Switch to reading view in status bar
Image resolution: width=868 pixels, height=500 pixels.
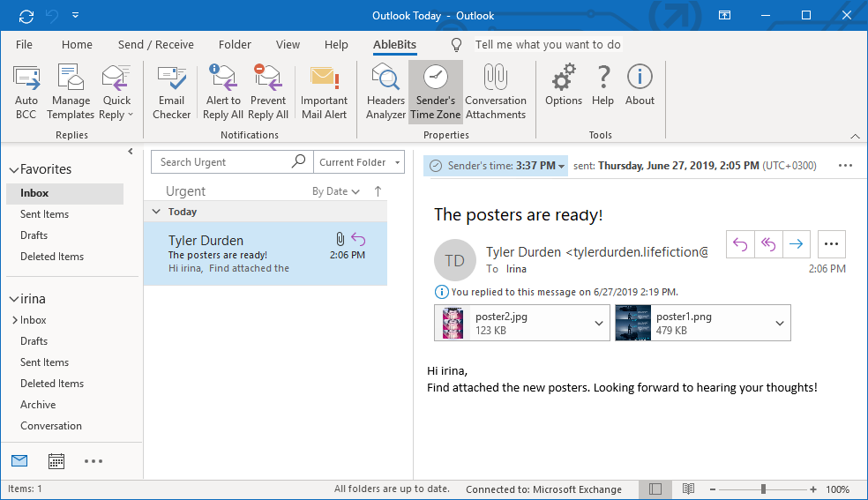pos(688,489)
